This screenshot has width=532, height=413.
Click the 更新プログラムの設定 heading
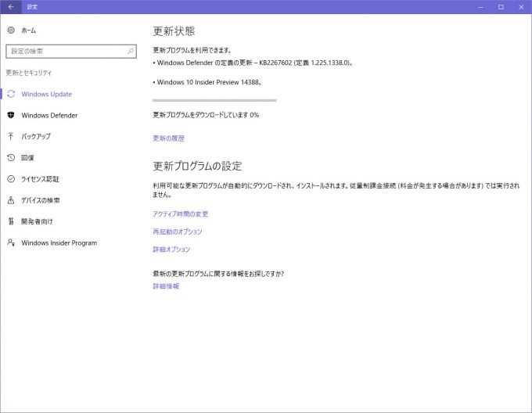point(197,166)
